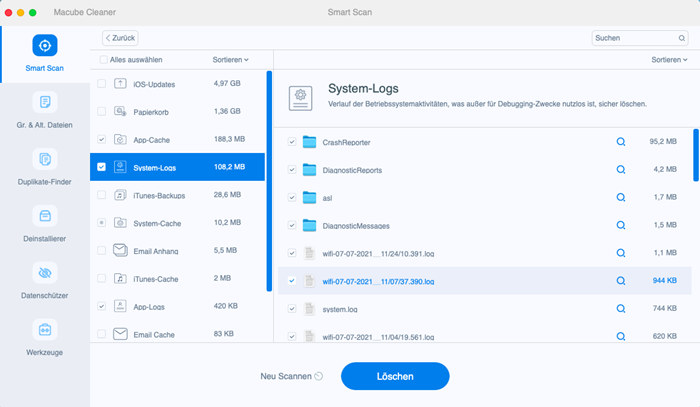The height and width of the screenshot is (407, 700).
Task: Open Sortieren dropdown in details pane
Action: 669,59
